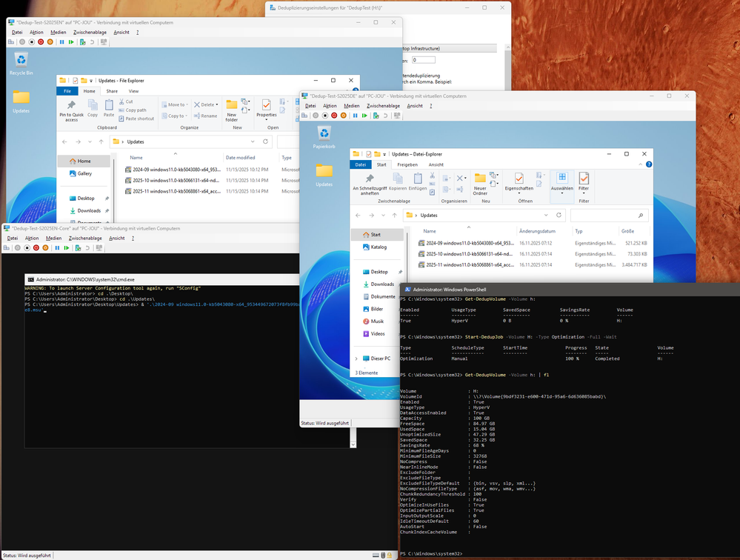The image size is (740, 560).
Task: Expand address bar history dropdown in Datei-Explorer
Action: pos(546,215)
